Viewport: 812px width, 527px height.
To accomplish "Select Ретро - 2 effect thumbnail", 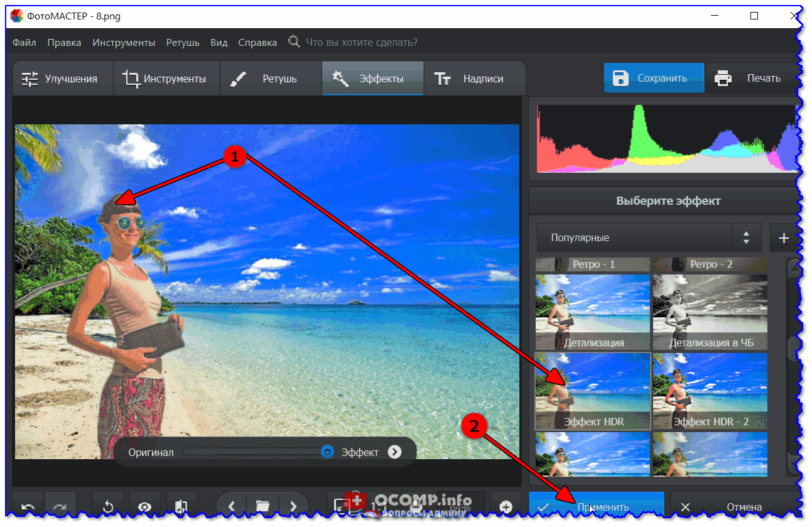I will pyautogui.click(x=710, y=264).
